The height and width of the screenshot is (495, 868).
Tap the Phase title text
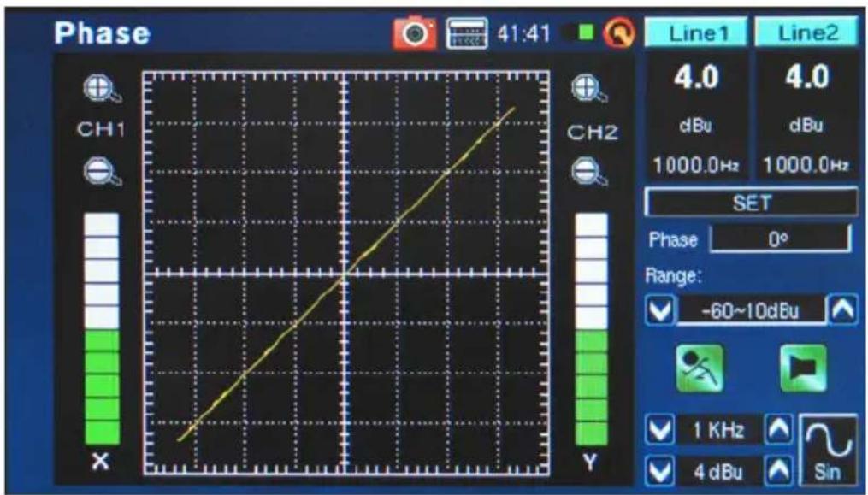point(102,33)
